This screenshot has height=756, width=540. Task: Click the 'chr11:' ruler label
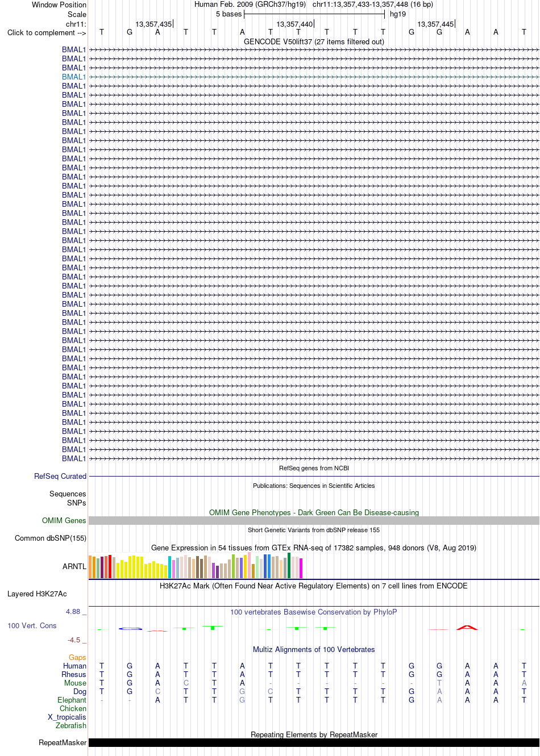[x=76, y=24]
